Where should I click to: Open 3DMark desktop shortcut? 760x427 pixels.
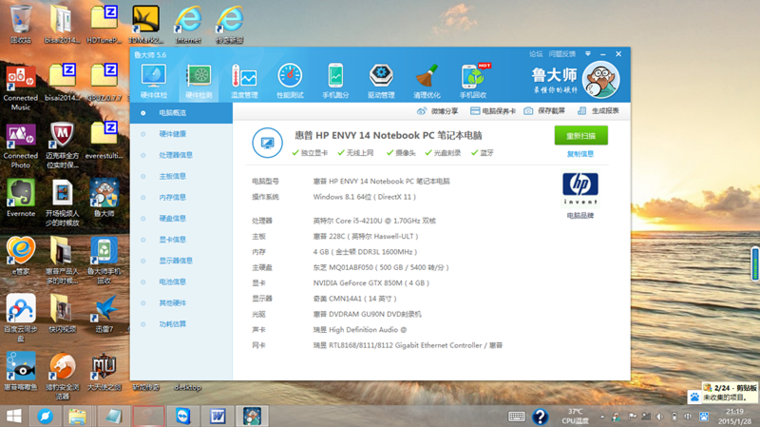pos(145,24)
